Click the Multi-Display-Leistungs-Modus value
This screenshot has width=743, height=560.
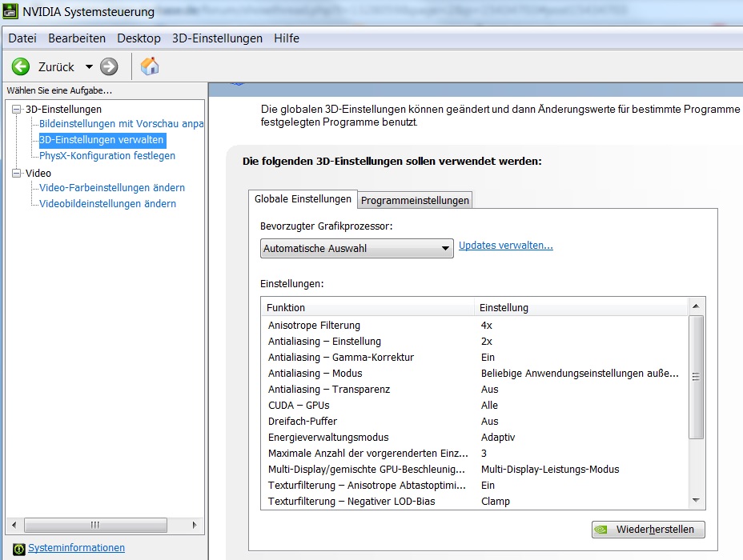point(550,470)
